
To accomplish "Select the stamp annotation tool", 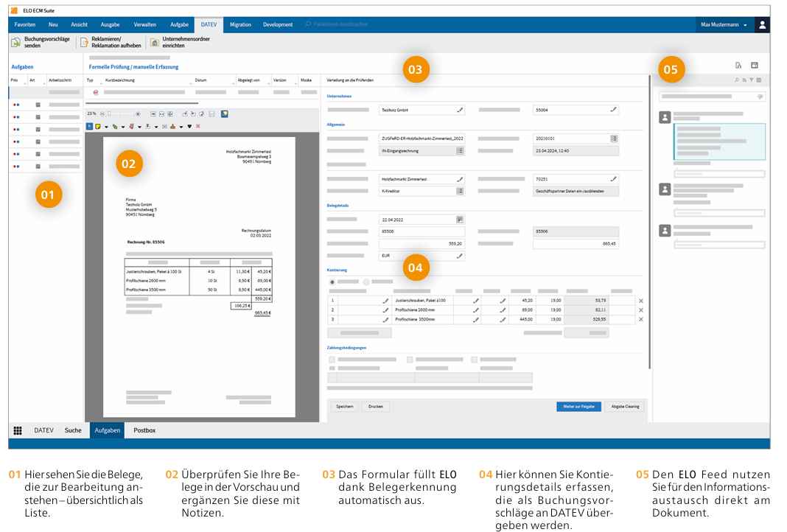I will (172, 127).
